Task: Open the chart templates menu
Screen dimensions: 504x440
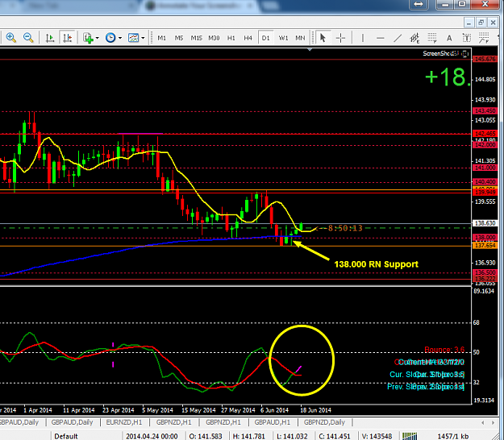Action: [x=133, y=38]
